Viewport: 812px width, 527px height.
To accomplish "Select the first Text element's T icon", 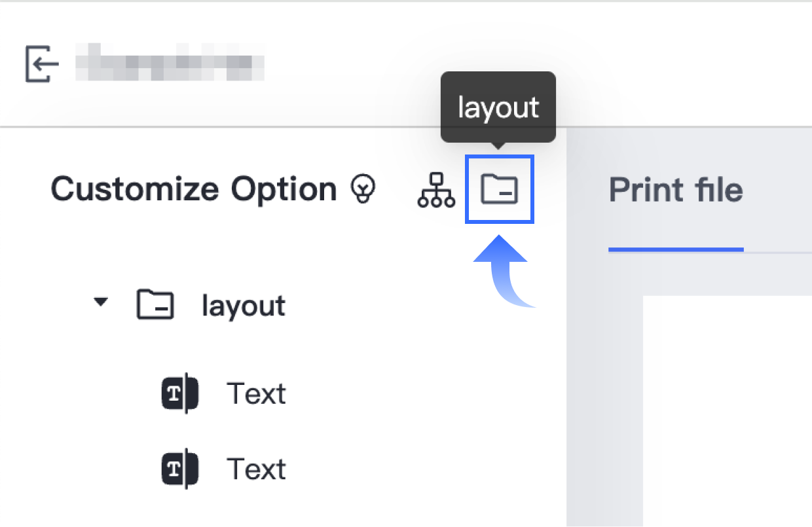I will [x=180, y=393].
